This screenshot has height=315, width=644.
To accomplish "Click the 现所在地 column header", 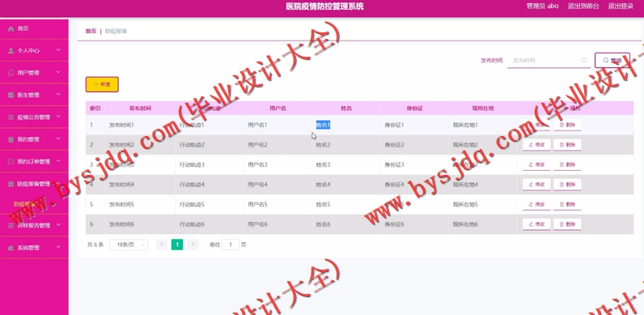I will click(482, 109).
